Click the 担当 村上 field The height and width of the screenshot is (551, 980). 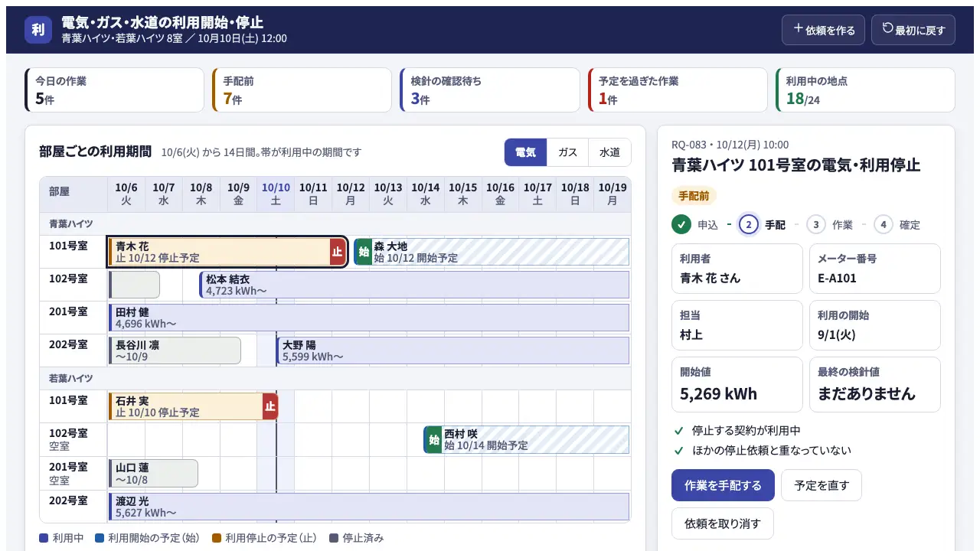(x=737, y=325)
